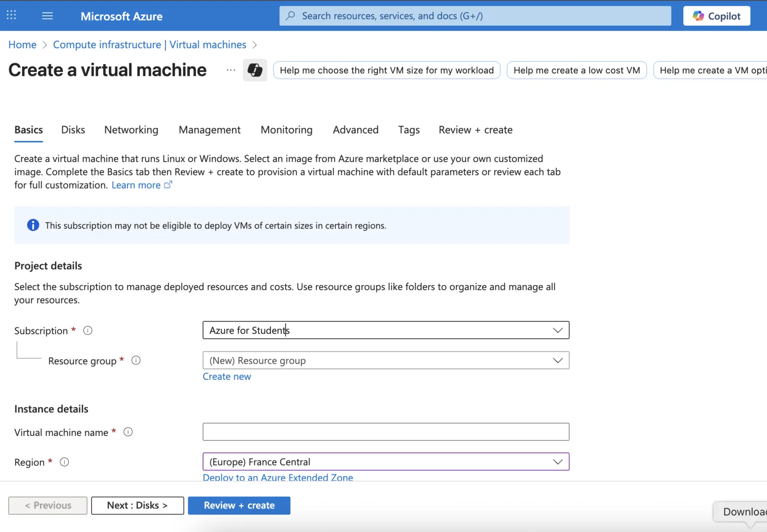Switch to the Advanced tab
This screenshot has width=767, height=532.
pyautogui.click(x=356, y=130)
